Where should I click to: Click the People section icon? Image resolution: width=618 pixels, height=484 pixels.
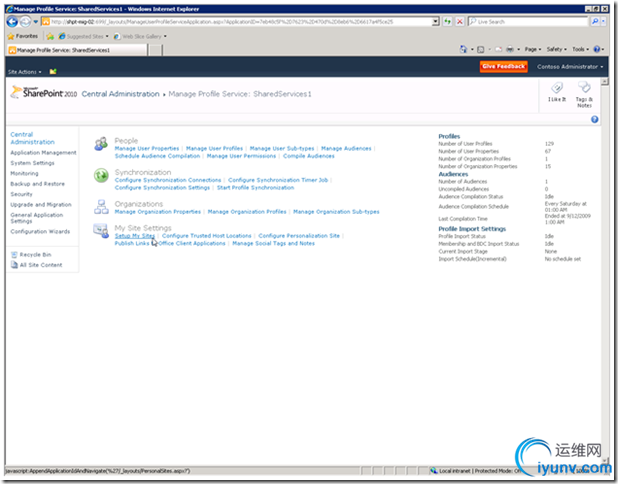(x=101, y=143)
